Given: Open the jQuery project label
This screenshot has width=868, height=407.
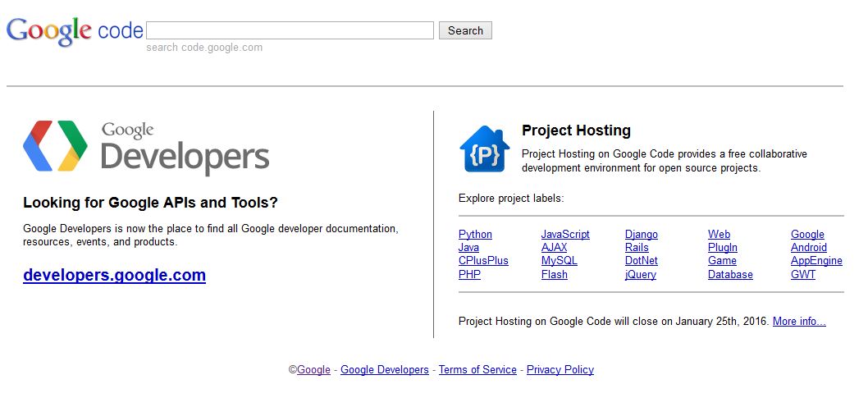Looking at the screenshot, I should tap(641, 275).
